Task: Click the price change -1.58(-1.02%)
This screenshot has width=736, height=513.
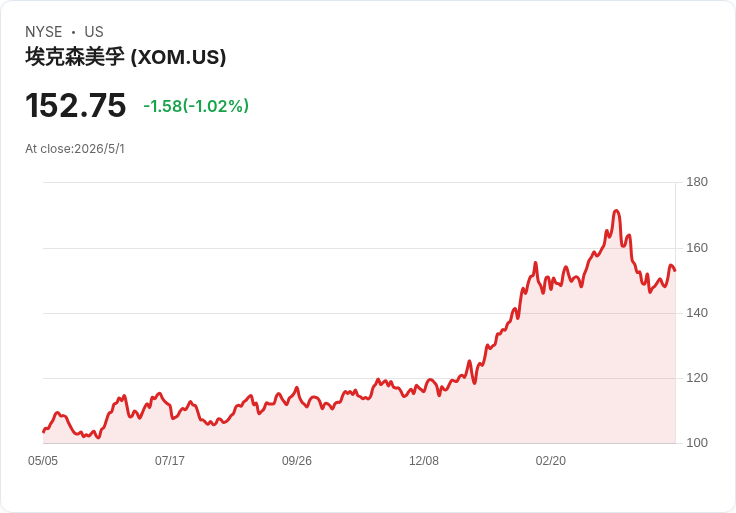Action: [196, 106]
